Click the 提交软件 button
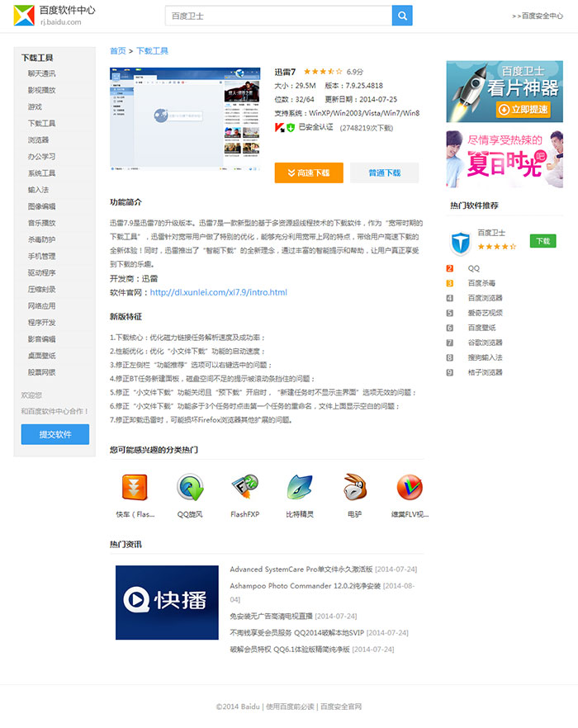This screenshot has width=578, height=728. (x=55, y=434)
